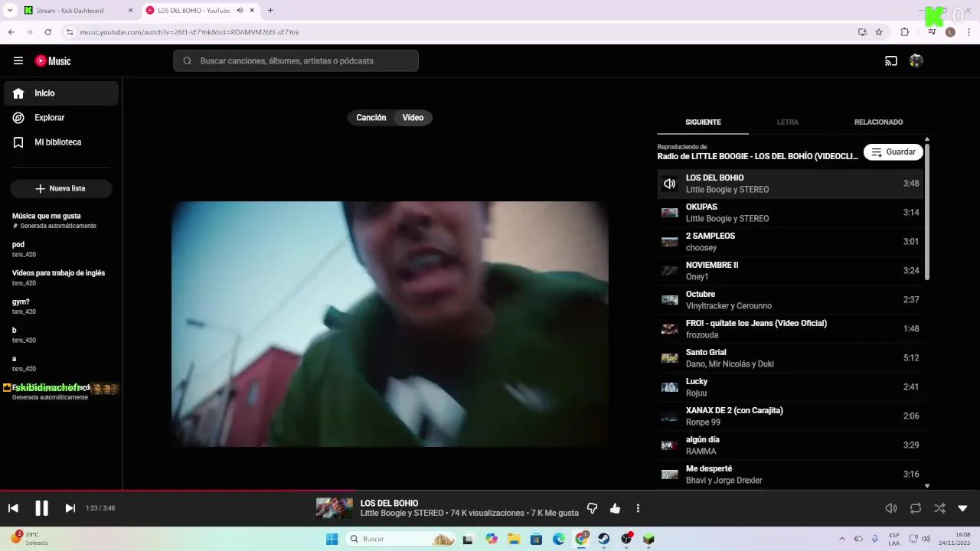Reload the page

click(x=48, y=32)
